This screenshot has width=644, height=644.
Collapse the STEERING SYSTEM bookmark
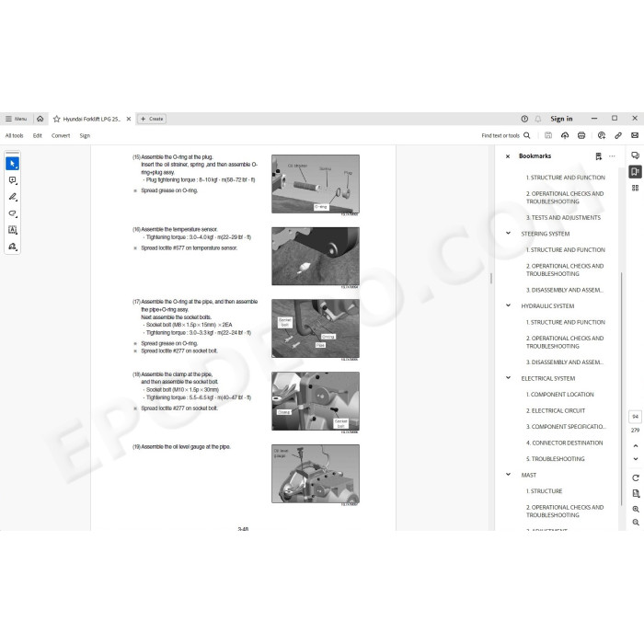(x=508, y=234)
